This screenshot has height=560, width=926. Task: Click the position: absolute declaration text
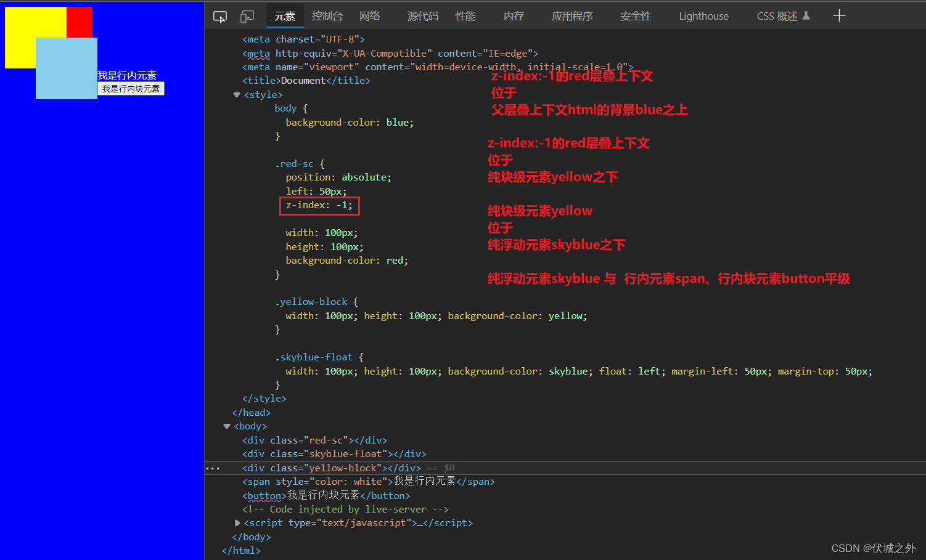[x=338, y=177]
